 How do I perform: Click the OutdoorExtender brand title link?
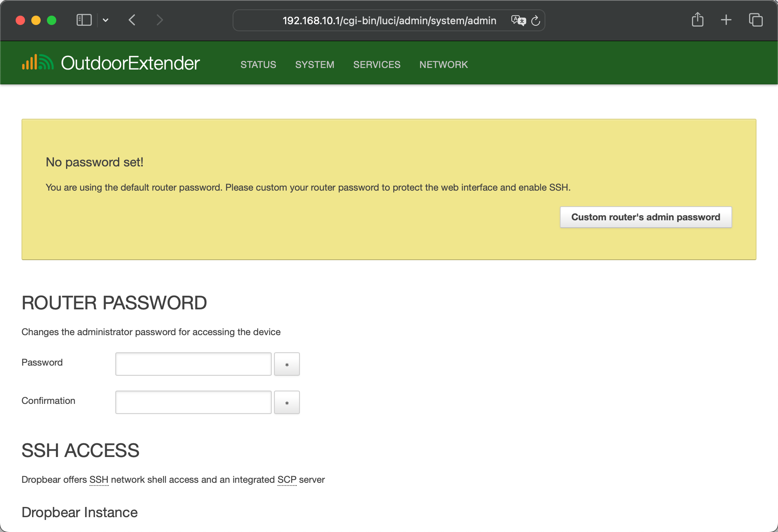(x=130, y=63)
